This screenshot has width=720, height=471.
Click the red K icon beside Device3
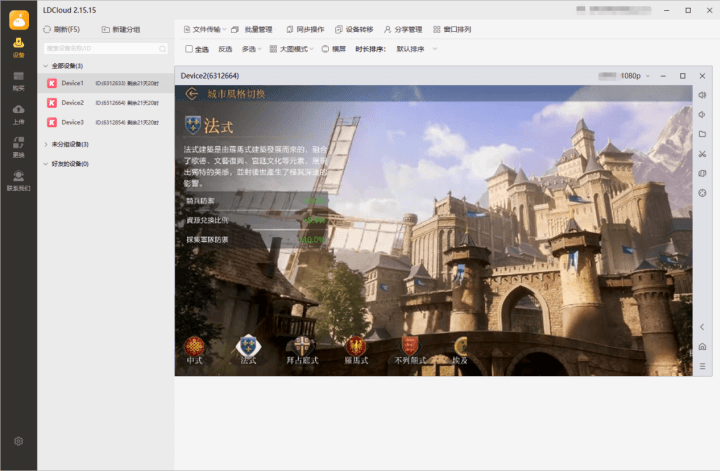52,122
